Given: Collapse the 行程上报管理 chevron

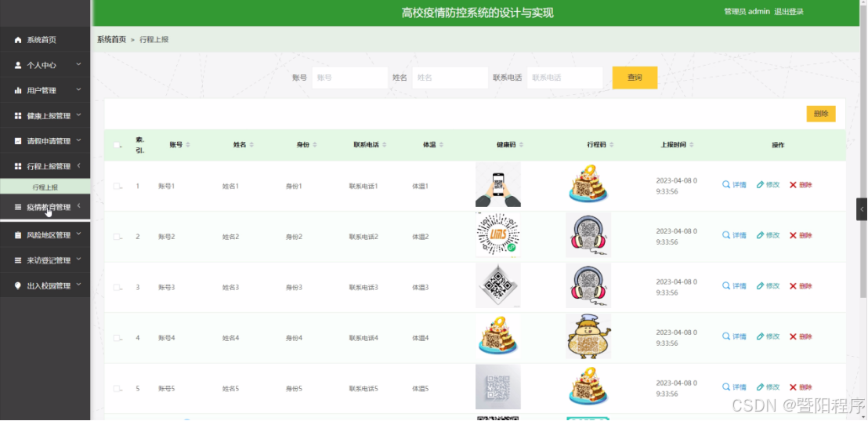Looking at the screenshot, I should coord(78,165).
